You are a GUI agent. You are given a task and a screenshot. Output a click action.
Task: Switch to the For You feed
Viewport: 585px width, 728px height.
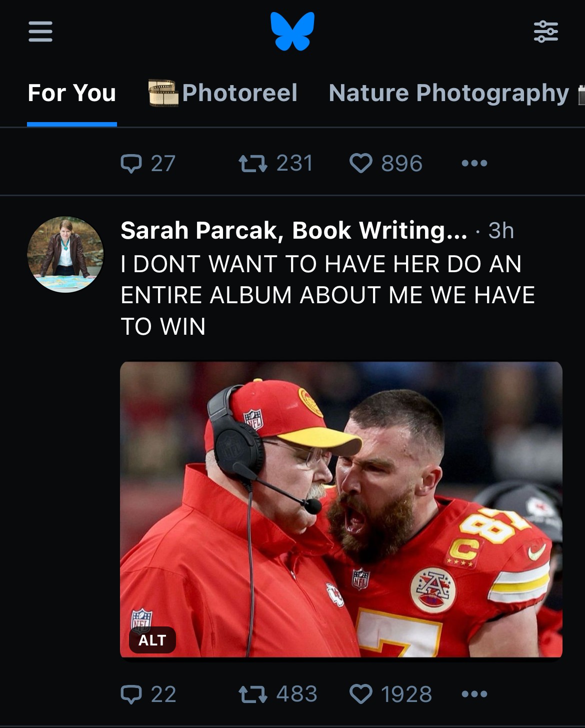[72, 94]
